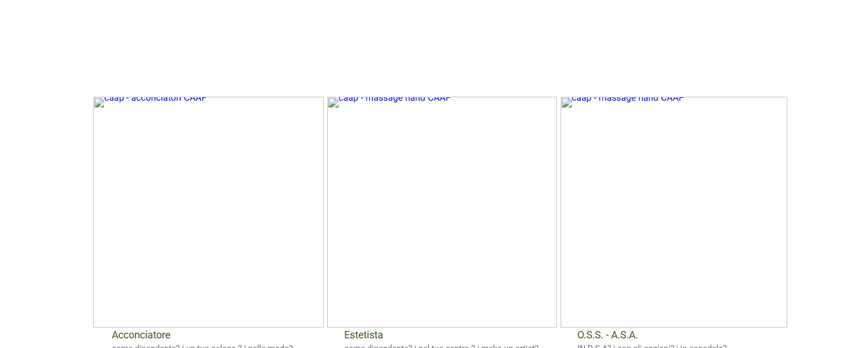Click the center of the O.S.S. - A.S.A. image placeholder
The height and width of the screenshot is (348, 868).
[674, 212]
